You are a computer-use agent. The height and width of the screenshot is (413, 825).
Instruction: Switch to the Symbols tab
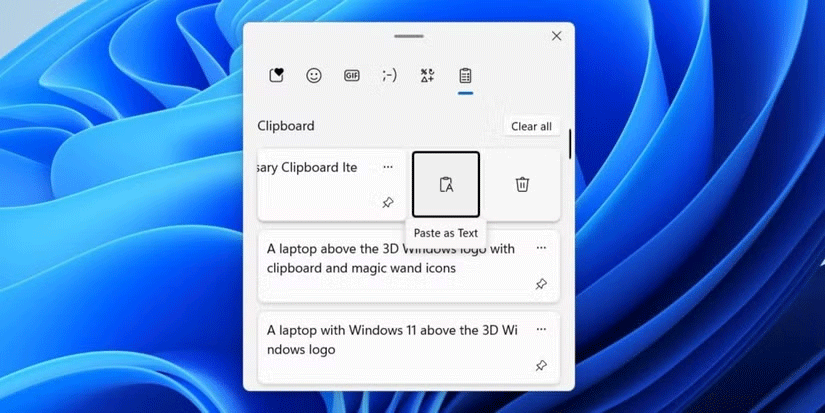[427, 76]
